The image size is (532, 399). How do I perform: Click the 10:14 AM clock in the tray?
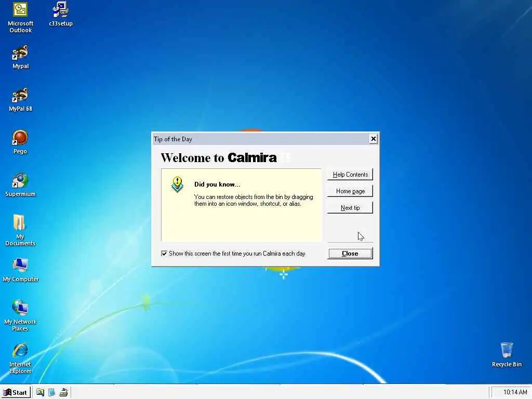[x=515, y=392]
